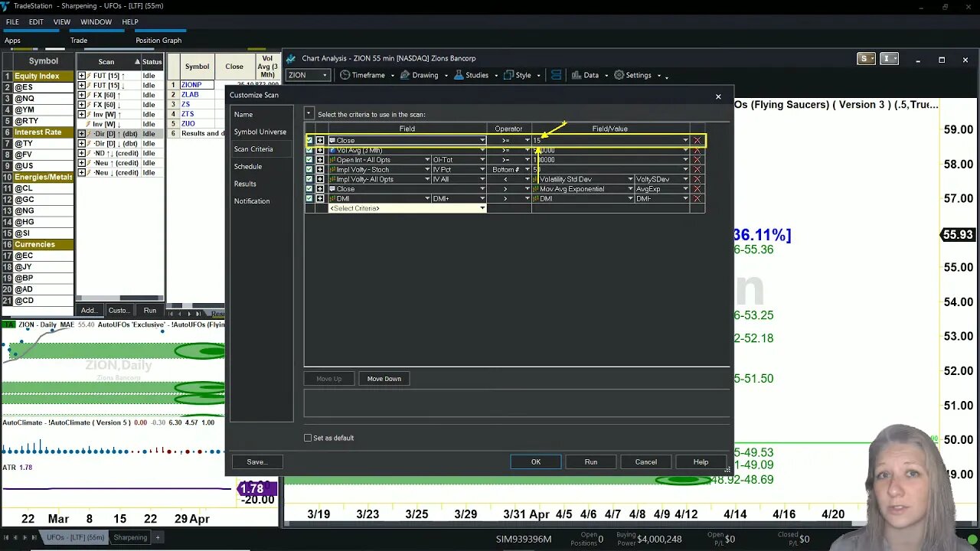Select Symbol Universe in Customize Scan sidebar
This screenshot has height=551, width=980.
click(x=260, y=132)
